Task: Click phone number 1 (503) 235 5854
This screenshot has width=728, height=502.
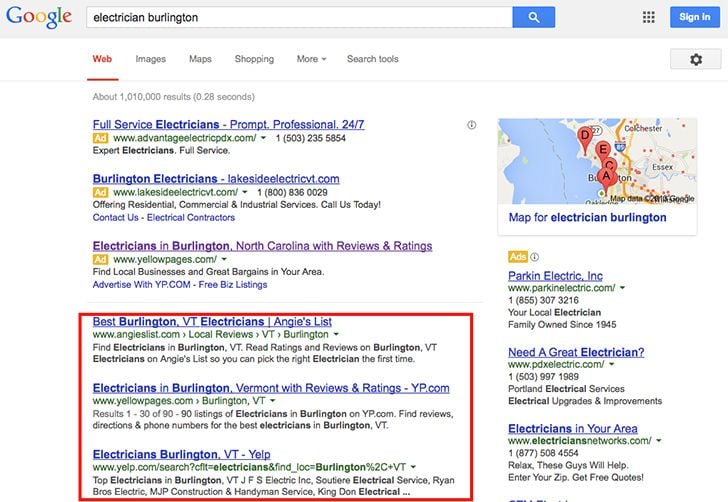Action: [x=311, y=138]
